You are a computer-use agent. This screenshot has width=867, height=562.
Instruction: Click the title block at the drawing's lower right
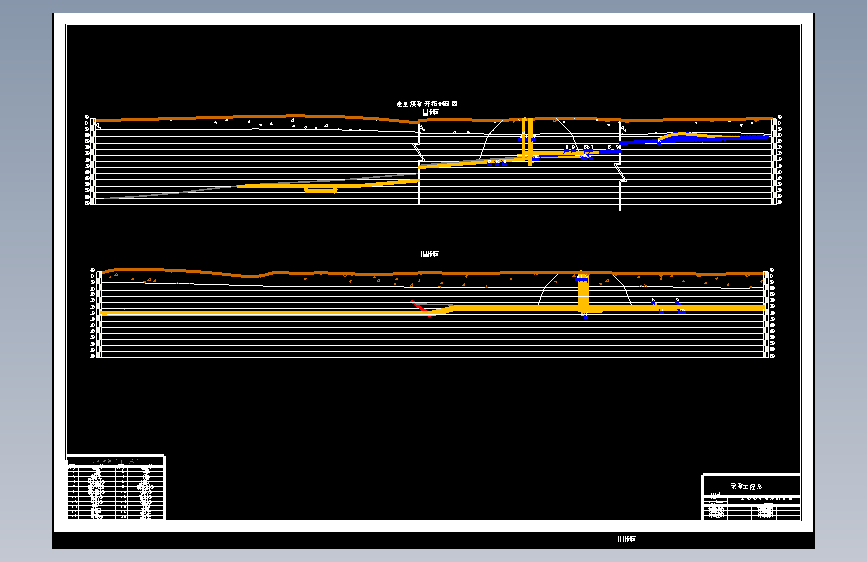pos(751,497)
